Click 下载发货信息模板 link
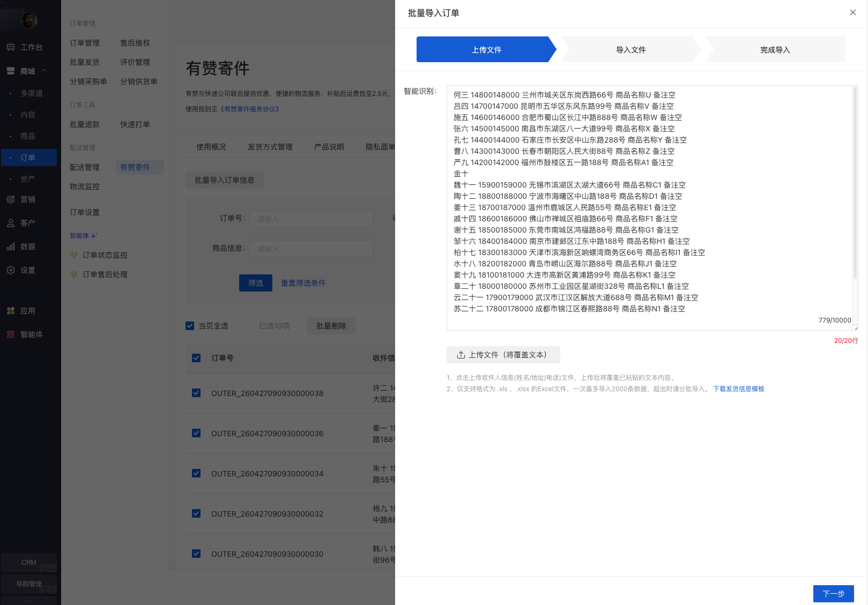Screen dimensions: 868x605 pos(738,389)
